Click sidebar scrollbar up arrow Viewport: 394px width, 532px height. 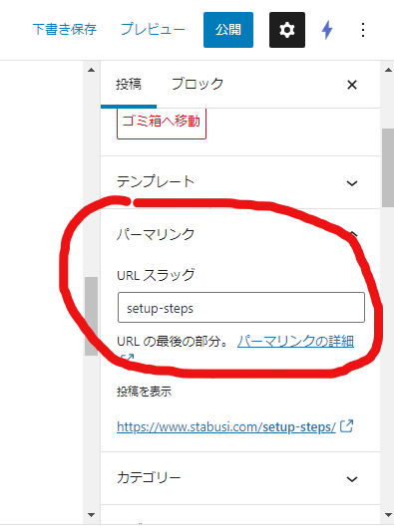(388, 70)
